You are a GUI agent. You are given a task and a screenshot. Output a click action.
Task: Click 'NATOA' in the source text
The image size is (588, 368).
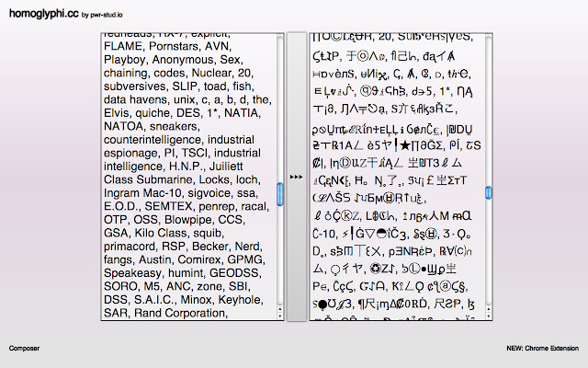click(123, 126)
